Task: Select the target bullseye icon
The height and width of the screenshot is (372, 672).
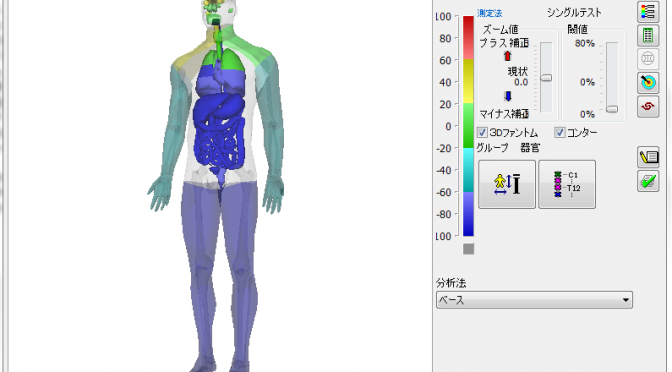Action: [x=648, y=82]
